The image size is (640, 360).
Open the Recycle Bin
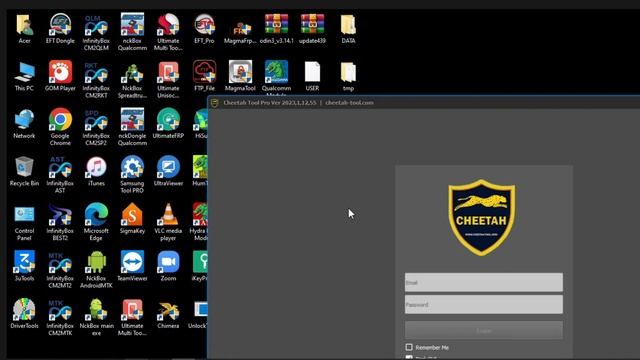coord(24,168)
